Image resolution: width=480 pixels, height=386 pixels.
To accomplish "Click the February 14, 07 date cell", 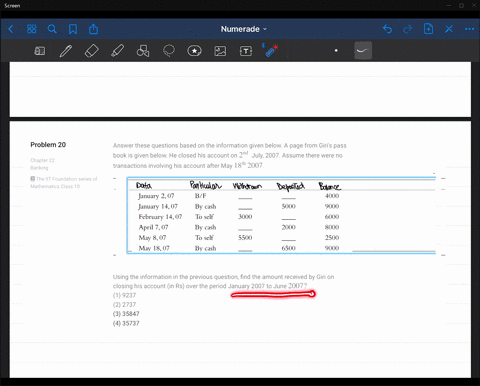I will click(160, 217).
